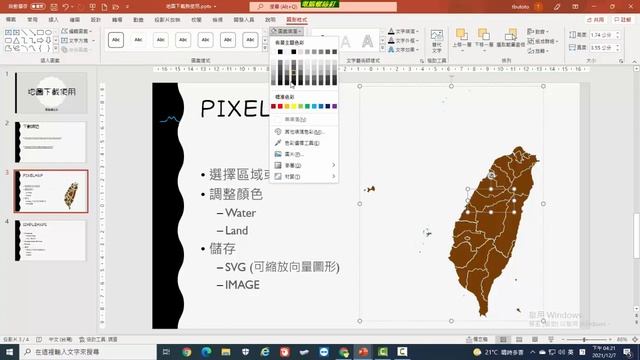The height and width of the screenshot is (360, 640).
Task: Switch to Slide Sorter view icon
Action: pos(519,339)
